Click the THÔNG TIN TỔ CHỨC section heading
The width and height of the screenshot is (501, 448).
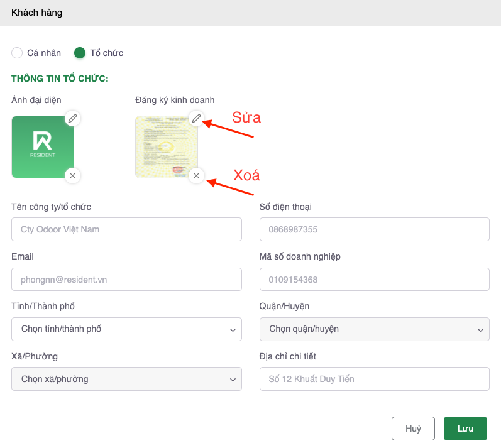(60, 79)
